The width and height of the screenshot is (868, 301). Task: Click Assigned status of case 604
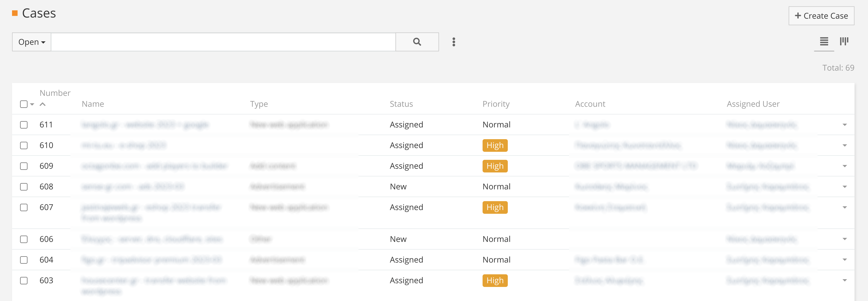[x=406, y=260]
